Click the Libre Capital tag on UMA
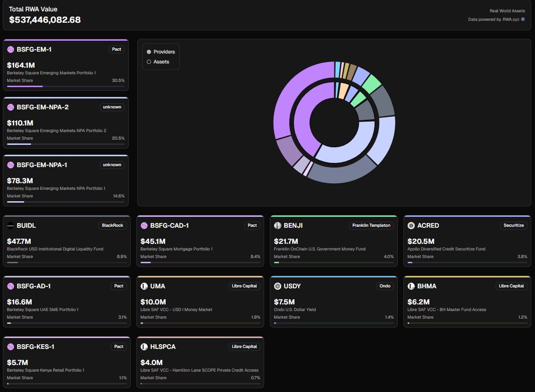The height and width of the screenshot is (392, 535). [x=244, y=286]
